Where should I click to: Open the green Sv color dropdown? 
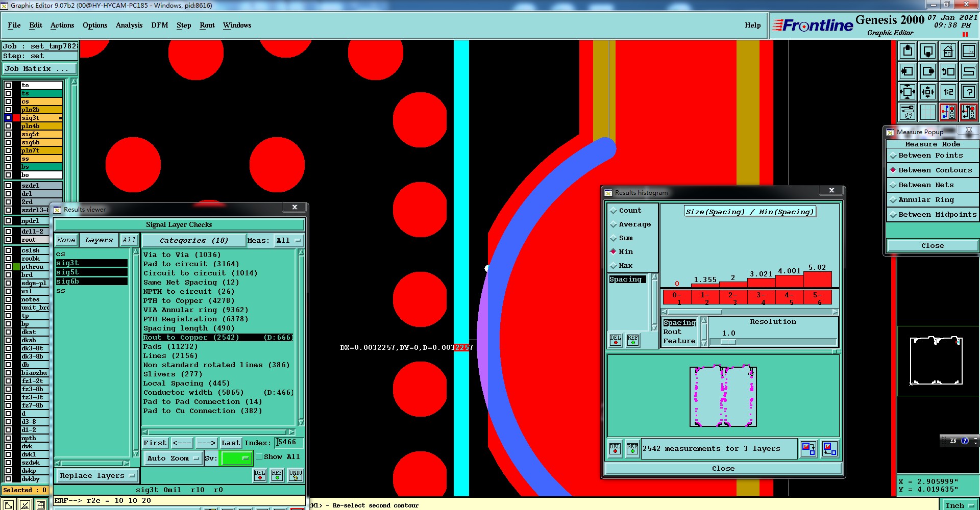(x=236, y=458)
